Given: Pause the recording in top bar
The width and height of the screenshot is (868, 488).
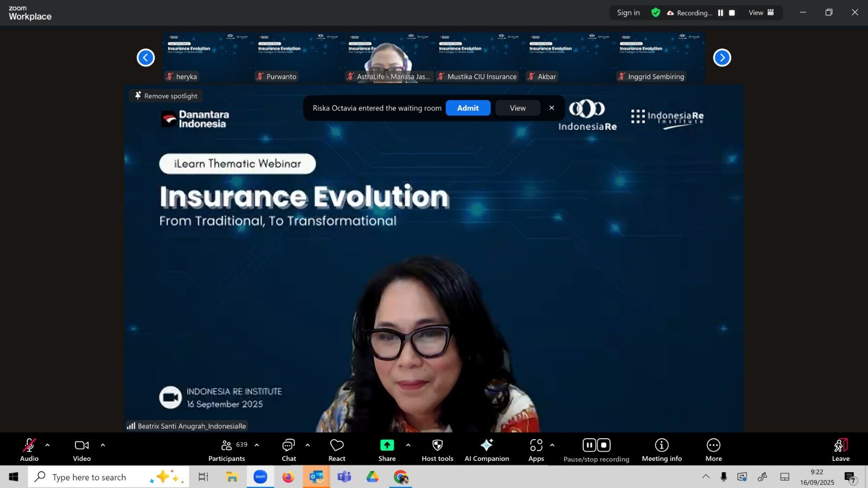Looking at the screenshot, I should [x=720, y=13].
